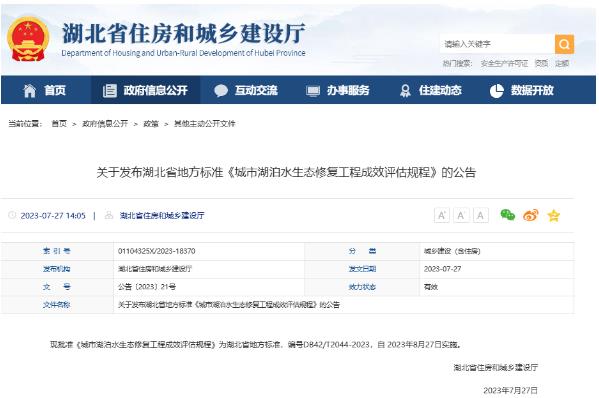
Task: Click the 首页 breadcrumb link
Action: click(x=59, y=124)
